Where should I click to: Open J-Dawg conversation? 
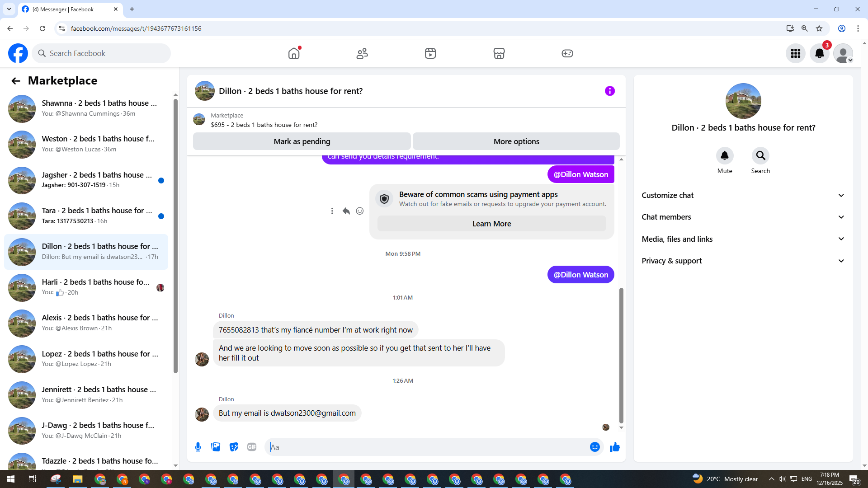click(x=86, y=431)
